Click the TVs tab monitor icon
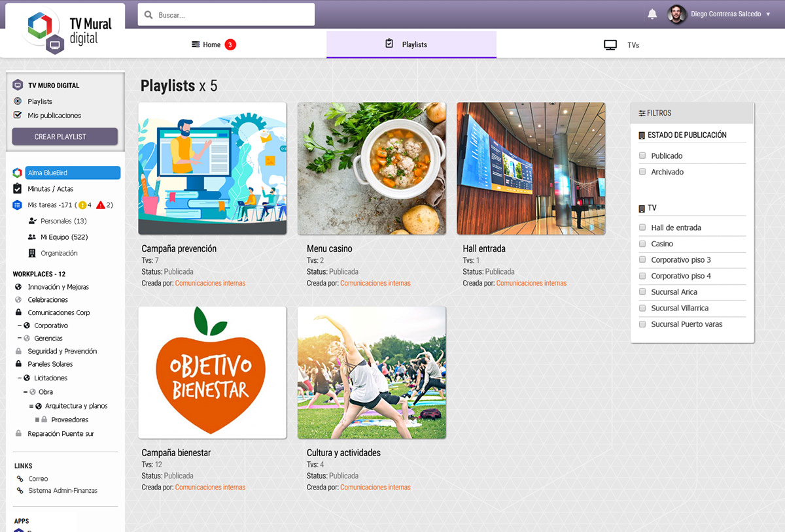This screenshot has width=785, height=532. point(610,45)
